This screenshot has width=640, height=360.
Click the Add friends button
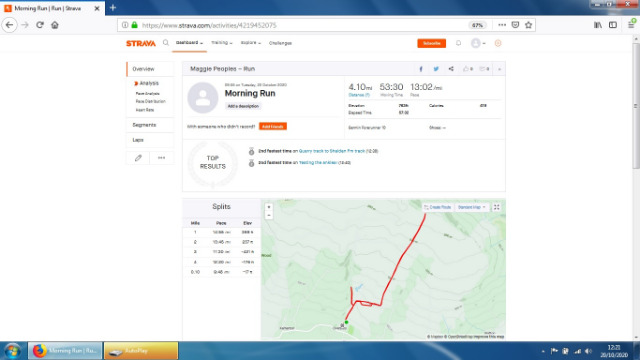click(x=273, y=127)
